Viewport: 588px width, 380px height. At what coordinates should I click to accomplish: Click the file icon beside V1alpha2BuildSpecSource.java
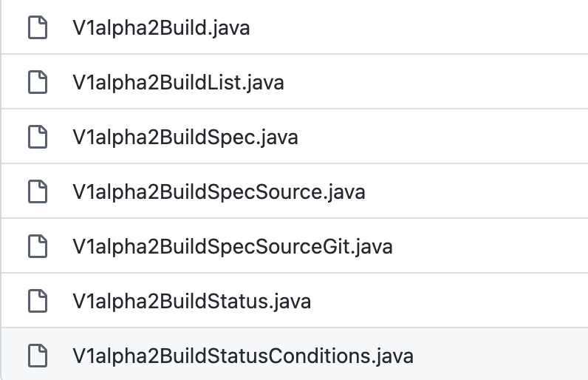coord(38,191)
